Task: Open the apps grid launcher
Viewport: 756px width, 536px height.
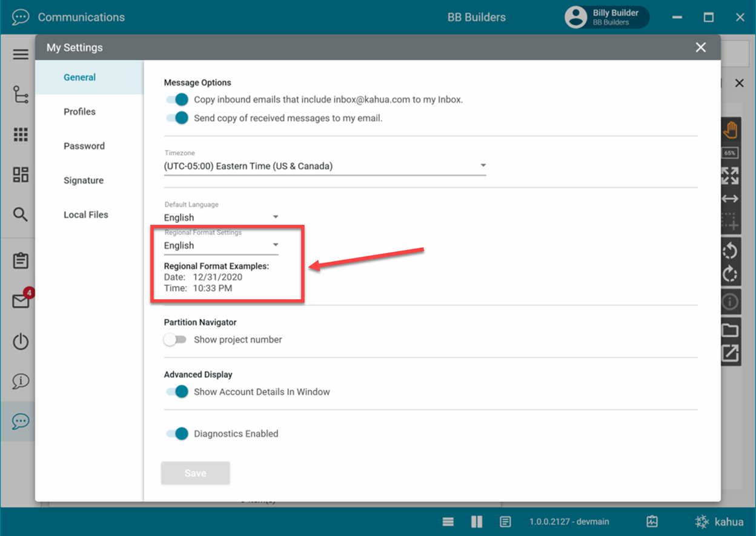Action: click(x=21, y=134)
